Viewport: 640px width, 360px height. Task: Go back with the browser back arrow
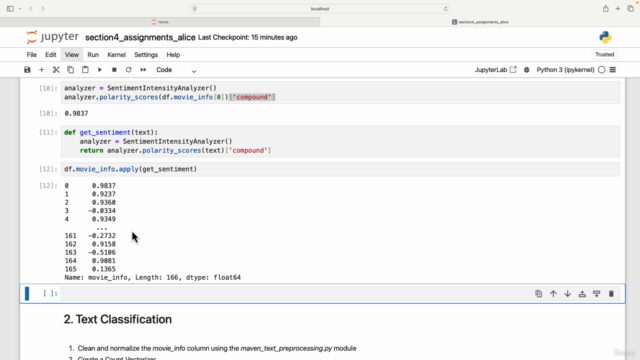point(31,9)
